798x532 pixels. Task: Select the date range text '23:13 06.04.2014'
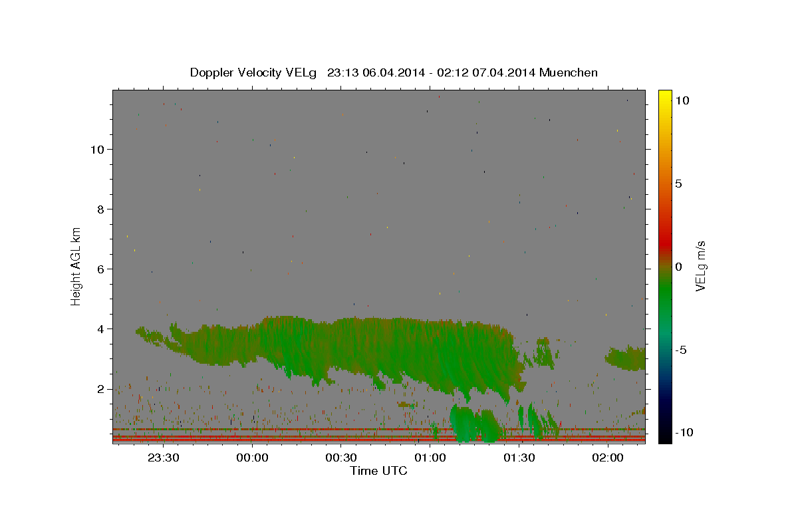[375, 72]
